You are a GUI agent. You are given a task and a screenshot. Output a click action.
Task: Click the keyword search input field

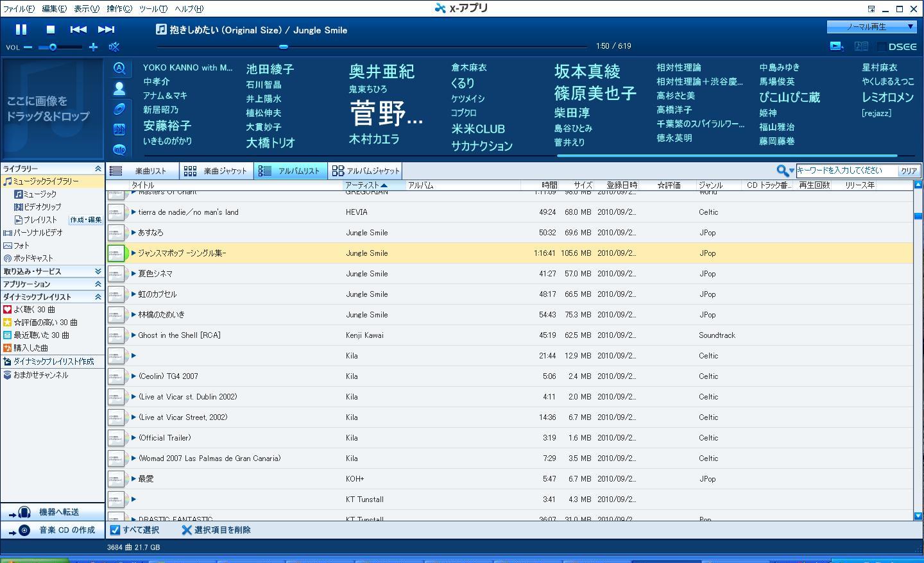point(846,171)
